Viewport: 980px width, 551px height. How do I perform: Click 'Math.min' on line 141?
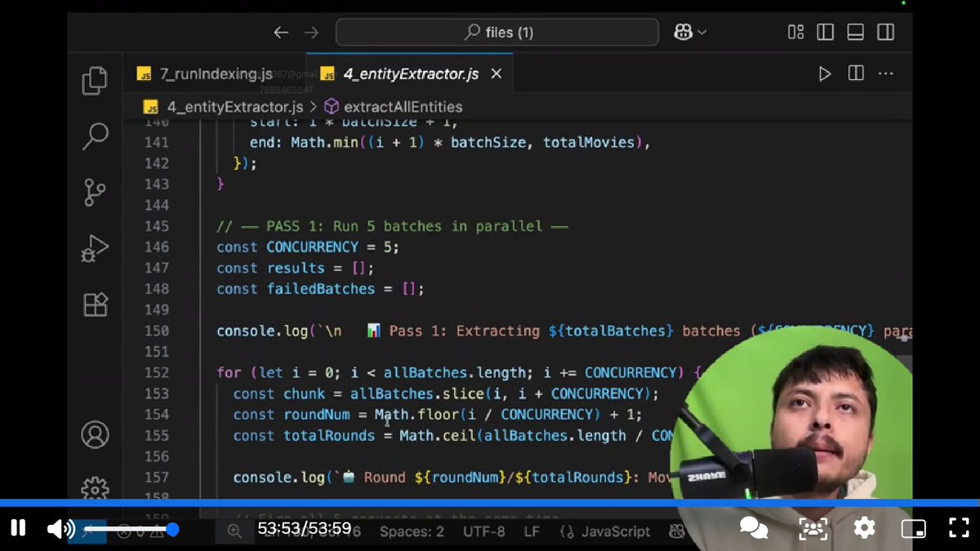324,142
